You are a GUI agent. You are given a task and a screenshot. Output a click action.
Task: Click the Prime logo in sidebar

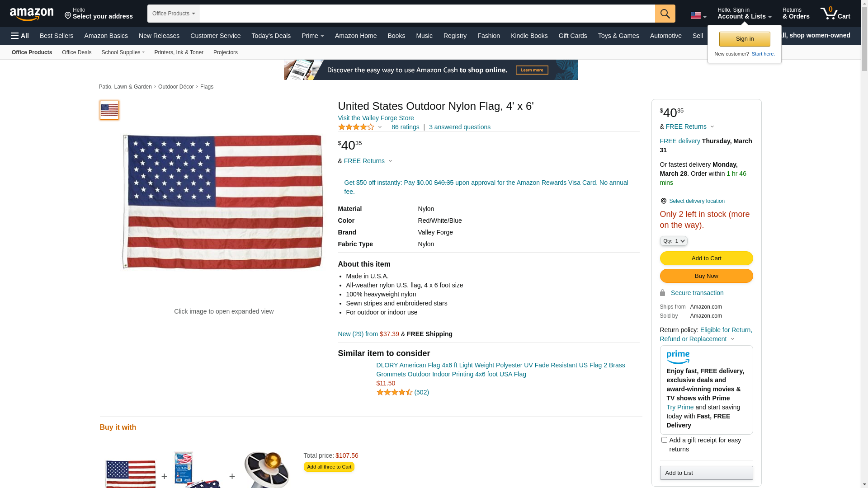tap(678, 357)
